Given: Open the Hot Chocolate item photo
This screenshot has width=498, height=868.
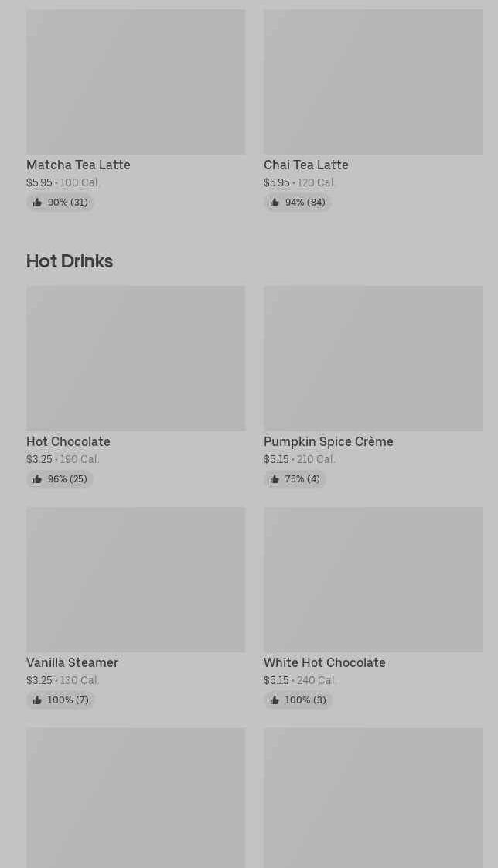Looking at the screenshot, I should coord(136,358).
